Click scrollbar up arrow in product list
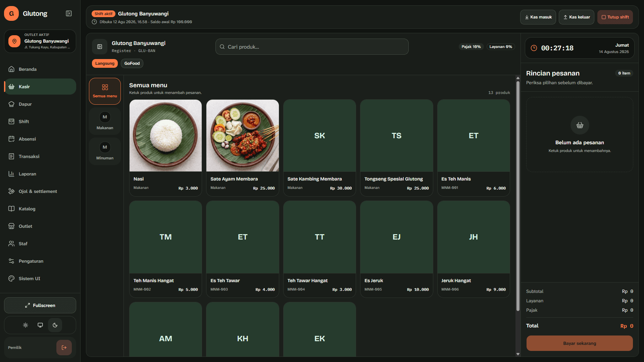644x362 pixels. pyautogui.click(x=518, y=78)
